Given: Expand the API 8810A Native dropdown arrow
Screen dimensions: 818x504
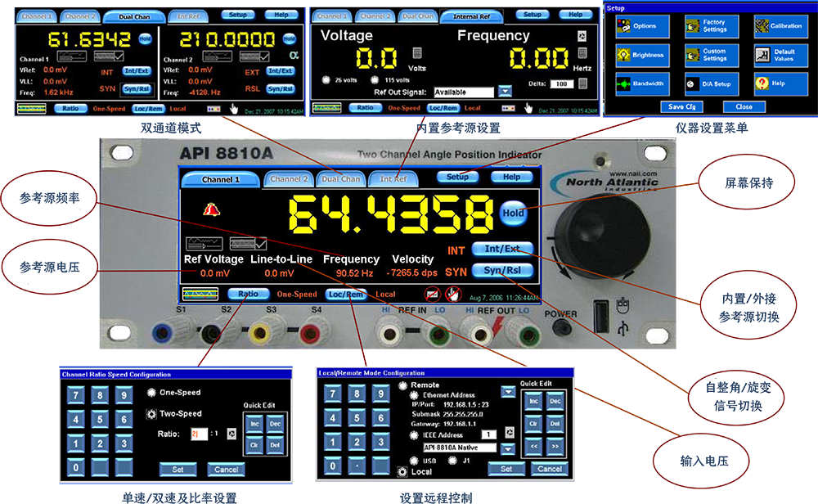Looking at the screenshot, I should pyautogui.click(x=508, y=448).
